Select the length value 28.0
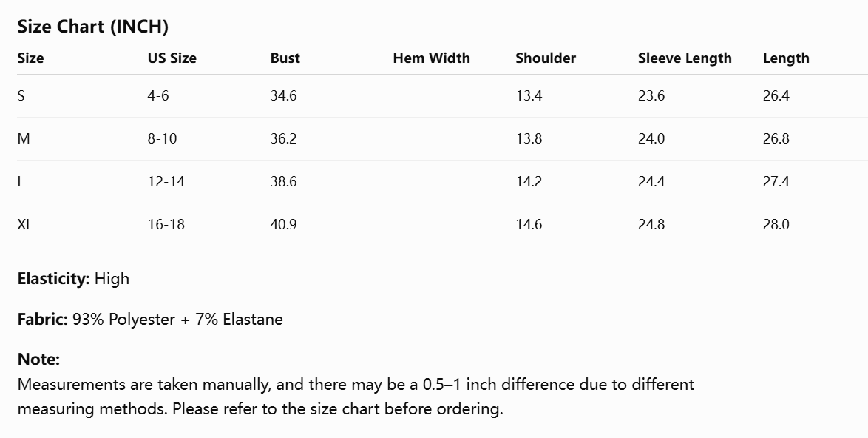This screenshot has height=438, width=868. pos(776,224)
